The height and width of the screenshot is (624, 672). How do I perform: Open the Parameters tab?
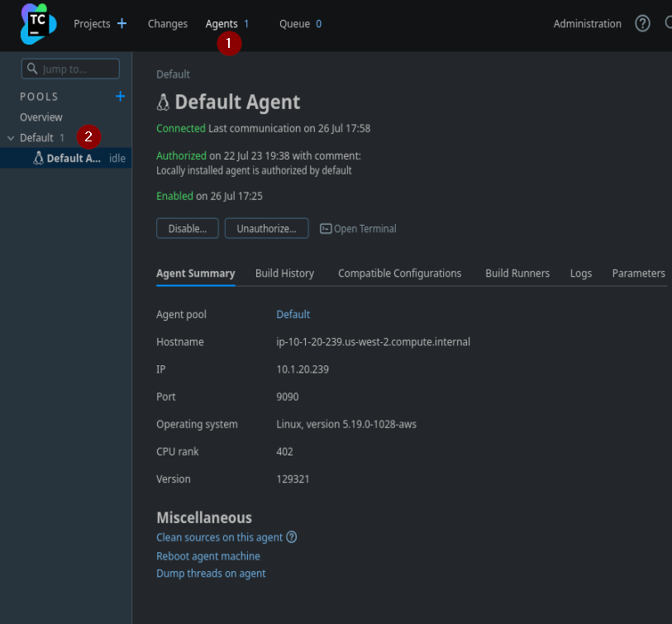639,274
